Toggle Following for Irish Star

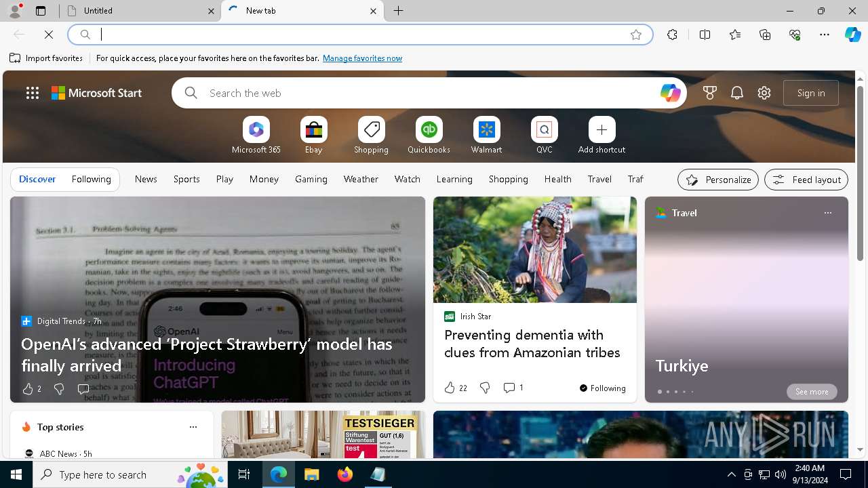603,388
